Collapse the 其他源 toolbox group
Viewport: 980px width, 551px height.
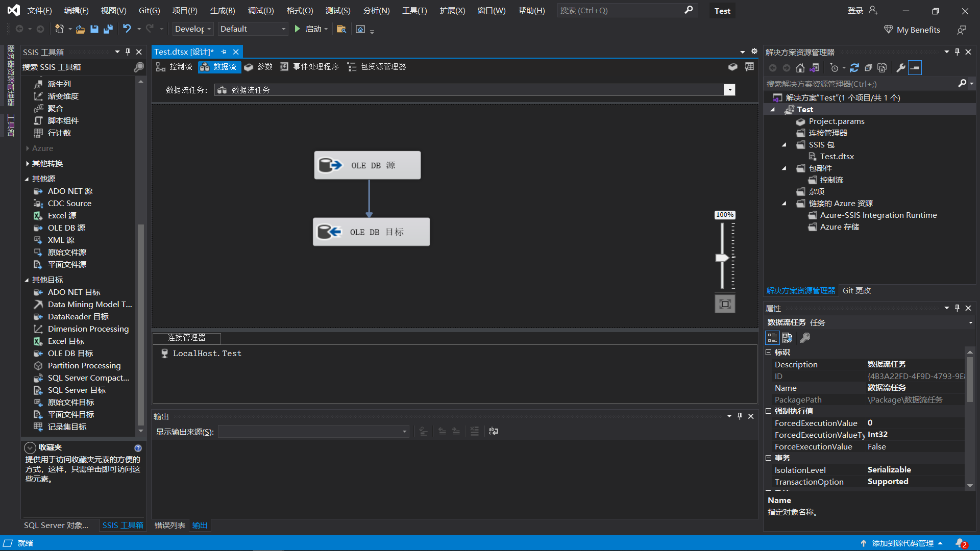[27, 179]
